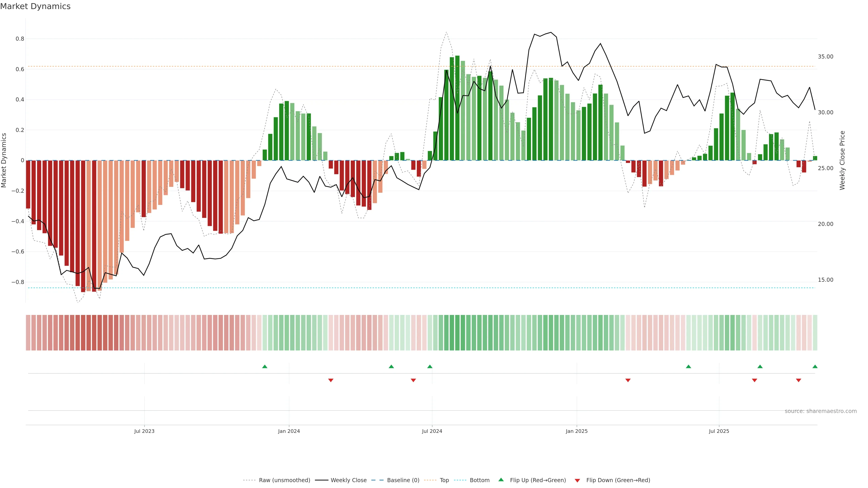The image size is (868, 488).
Task: Toggle the Baseline (0) legend entry
Action: click(x=403, y=480)
